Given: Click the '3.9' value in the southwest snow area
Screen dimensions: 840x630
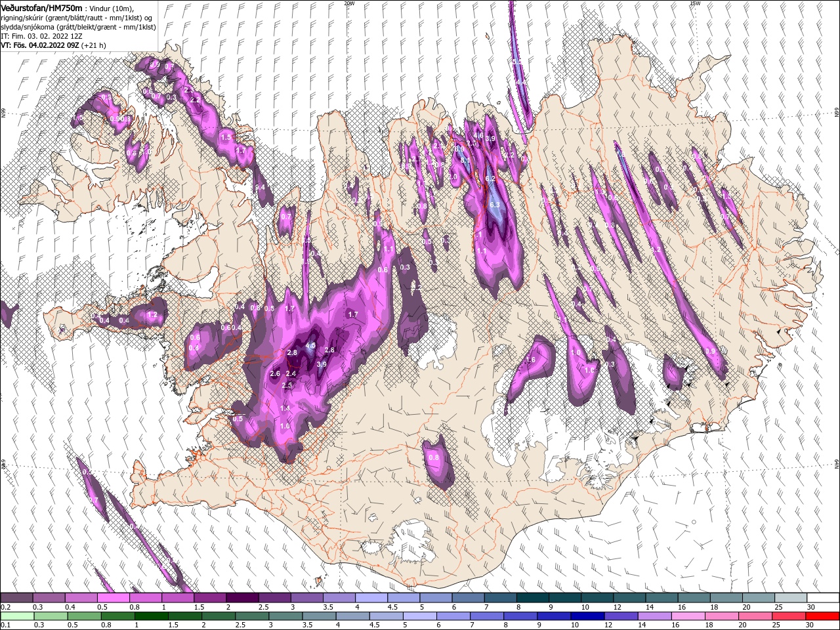Looking at the screenshot, I should 322,364.
